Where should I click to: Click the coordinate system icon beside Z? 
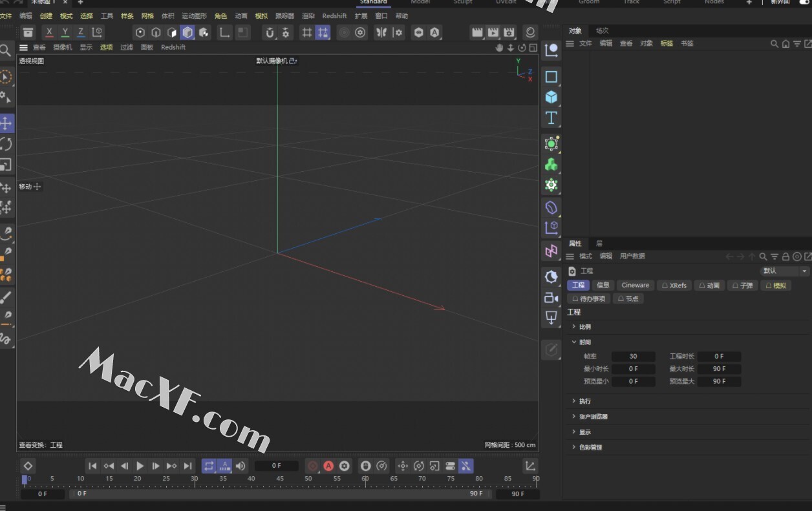[97, 32]
